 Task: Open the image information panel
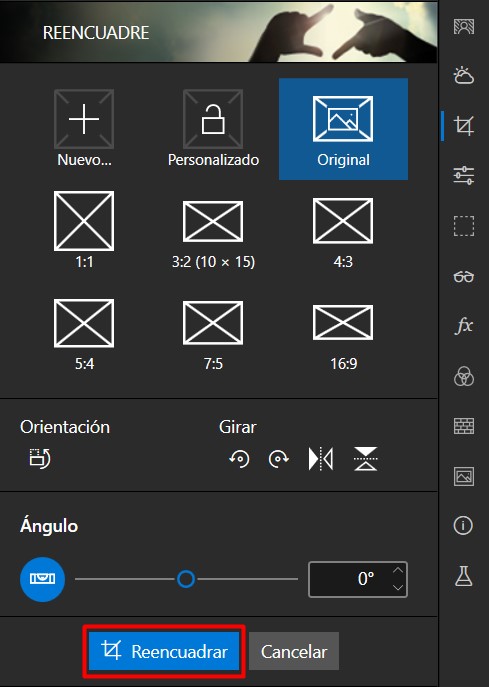pos(464,525)
